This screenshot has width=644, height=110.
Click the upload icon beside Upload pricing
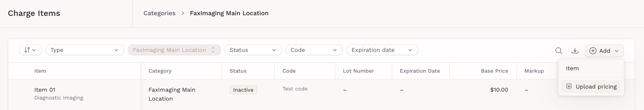pyautogui.click(x=569, y=87)
